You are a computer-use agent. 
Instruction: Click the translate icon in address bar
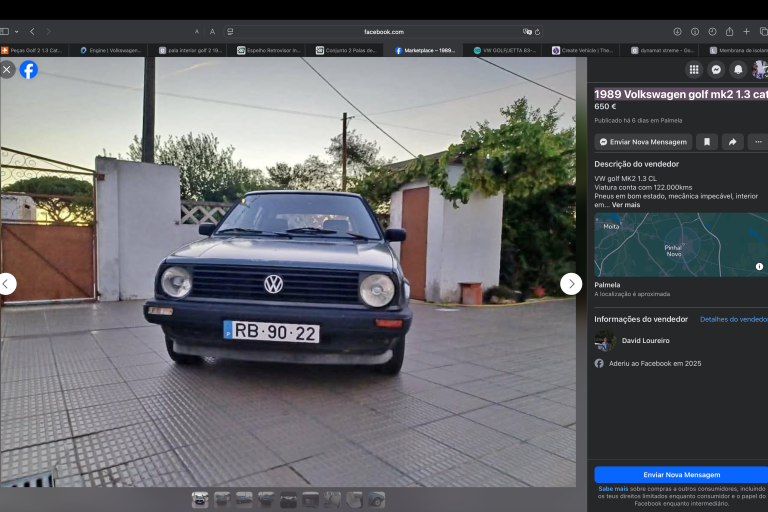coord(527,31)
